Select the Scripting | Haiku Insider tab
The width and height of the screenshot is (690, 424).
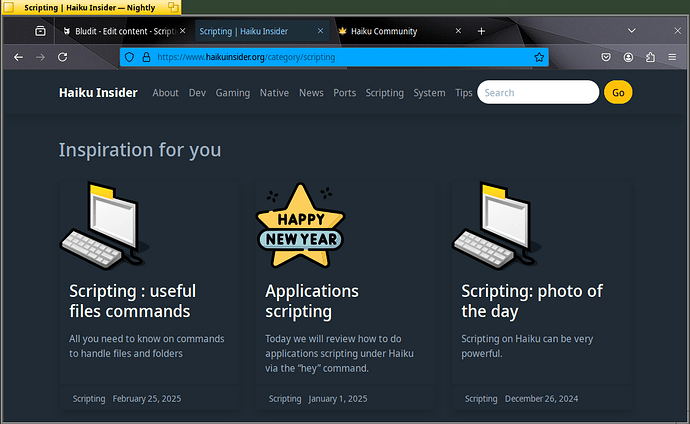click(261, 31)
